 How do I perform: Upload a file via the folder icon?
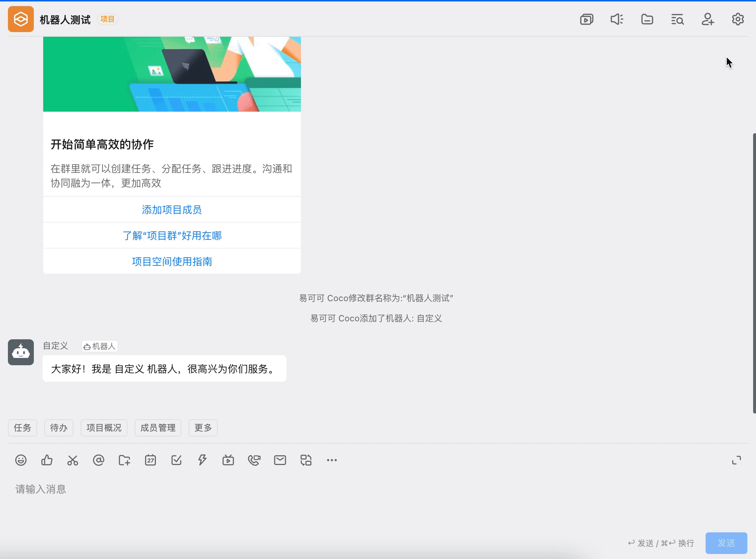[124, 460]
